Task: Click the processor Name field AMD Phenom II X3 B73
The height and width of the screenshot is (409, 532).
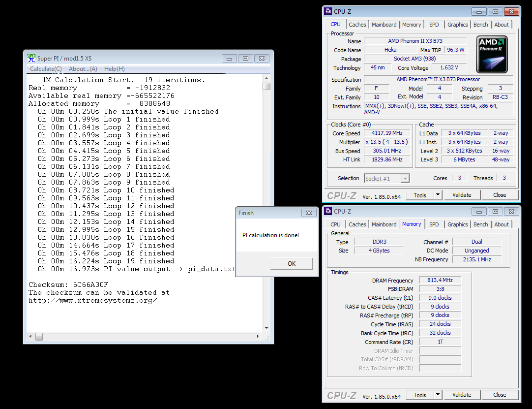Action: (415, 41)
